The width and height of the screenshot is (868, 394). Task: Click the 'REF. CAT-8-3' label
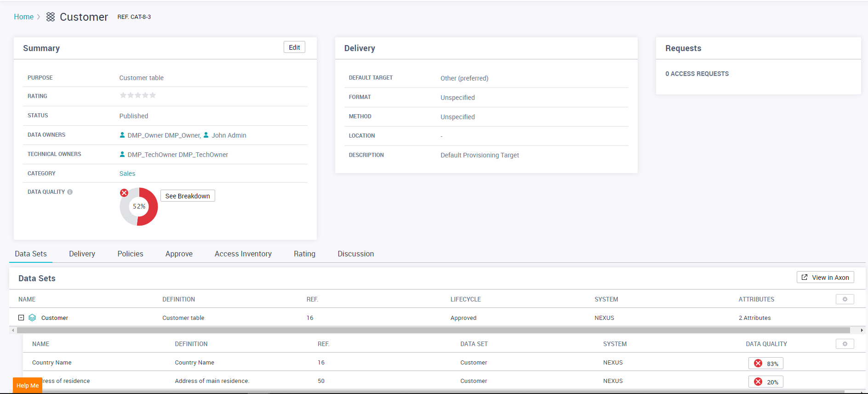(x=134, y=17)
